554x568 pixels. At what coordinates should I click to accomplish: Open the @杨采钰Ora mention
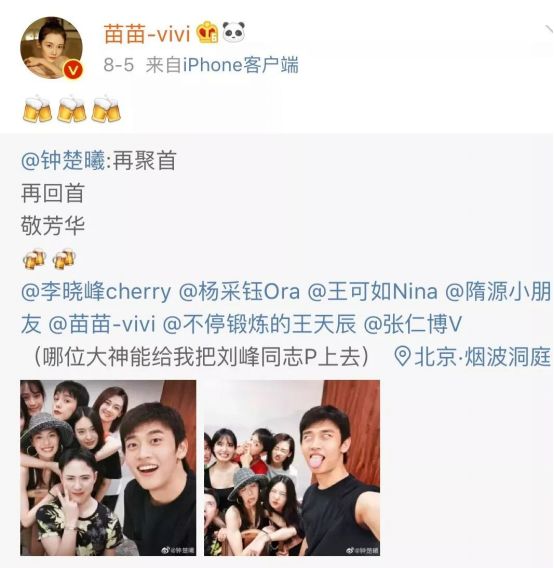[x=239, y=291]
